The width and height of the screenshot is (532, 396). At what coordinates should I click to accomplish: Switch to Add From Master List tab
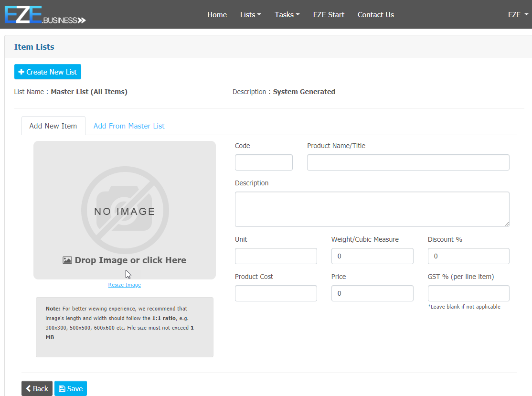click(129, 126)
